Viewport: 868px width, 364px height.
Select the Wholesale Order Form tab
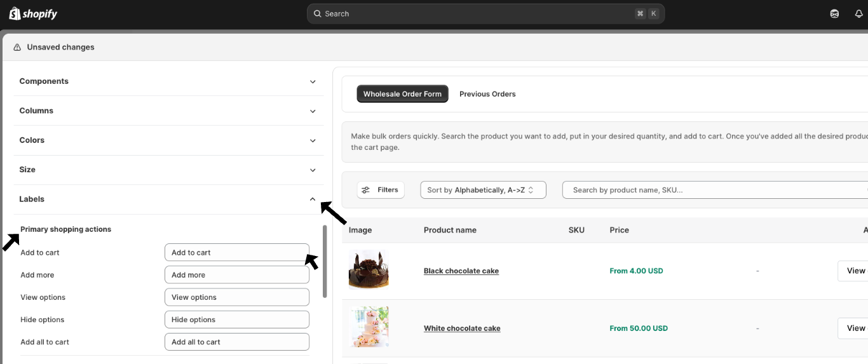(x=402, y=94)
